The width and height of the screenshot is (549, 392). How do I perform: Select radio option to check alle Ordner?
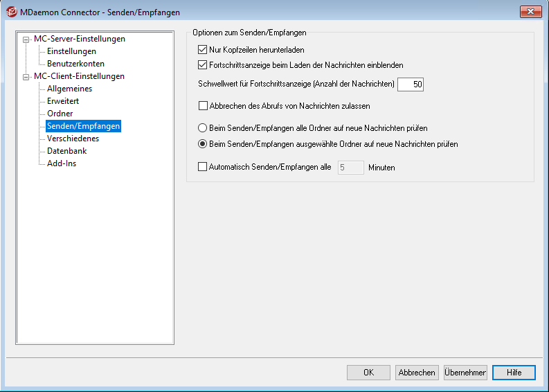(x=203, y=128)
